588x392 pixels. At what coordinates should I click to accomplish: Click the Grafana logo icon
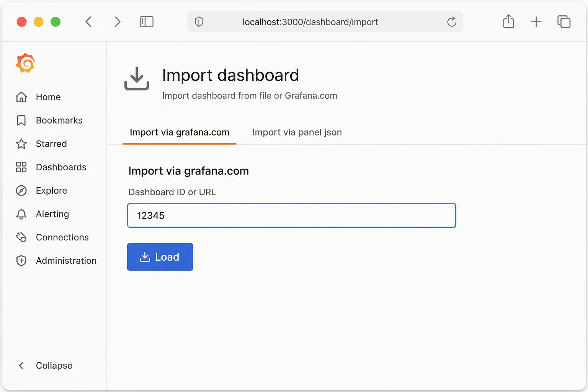(25, 63)
